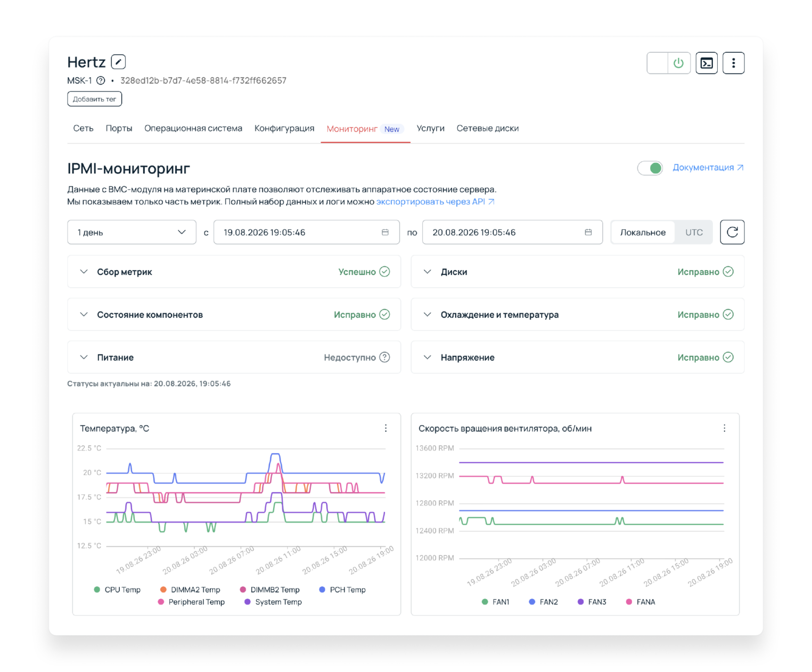Refresh the monitoring data
This screenshot has width=812, height=672.
(732, 232)
